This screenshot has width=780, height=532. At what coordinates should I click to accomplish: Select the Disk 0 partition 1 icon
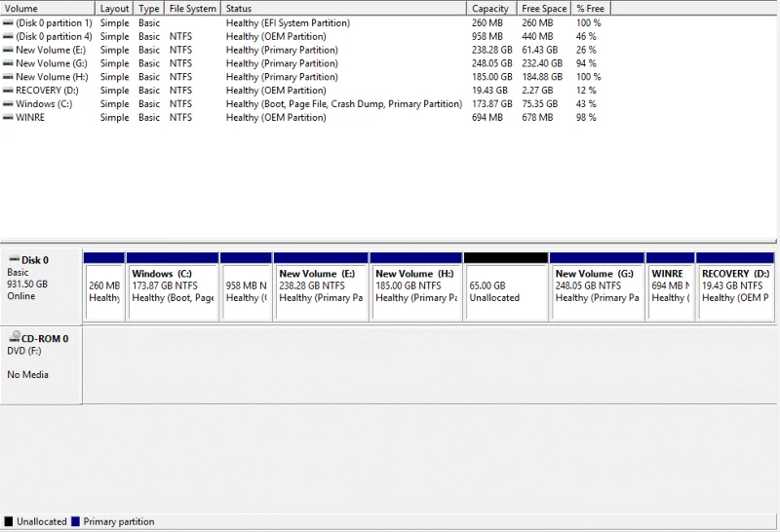click(8, 22)
